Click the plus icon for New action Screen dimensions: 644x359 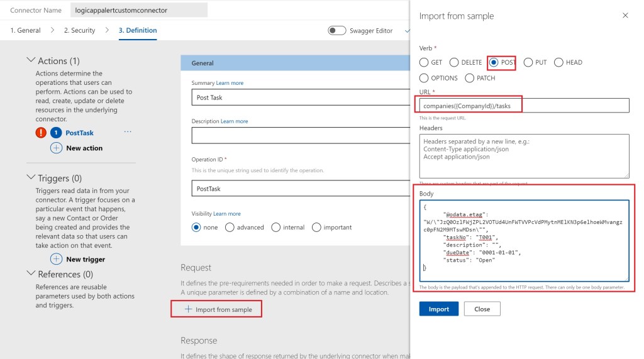tap(56, 148)
